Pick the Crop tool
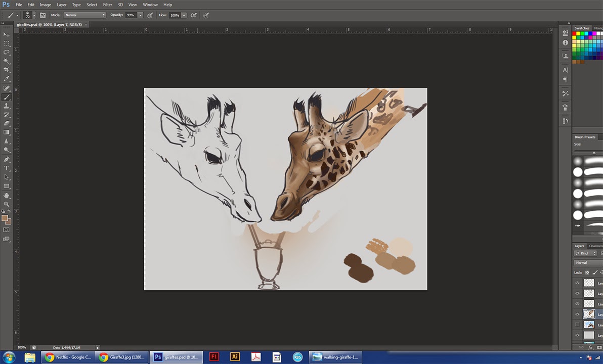Image resolution: width=603 pixels, height=364 pixels. click(7, 70)
